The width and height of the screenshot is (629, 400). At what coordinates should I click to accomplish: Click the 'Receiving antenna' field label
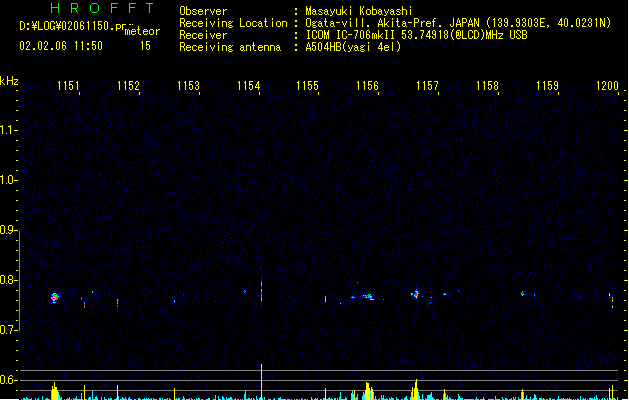230,47
